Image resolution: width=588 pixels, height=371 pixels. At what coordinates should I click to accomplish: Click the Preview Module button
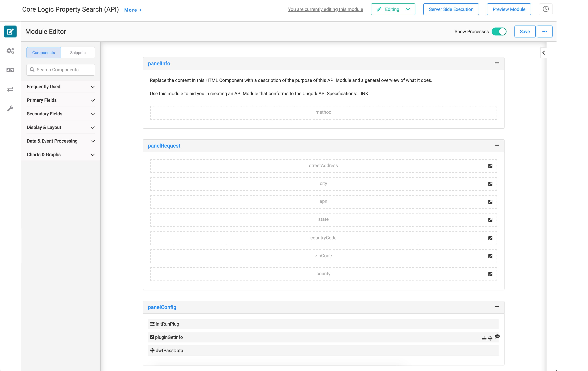tap(509, 9)
